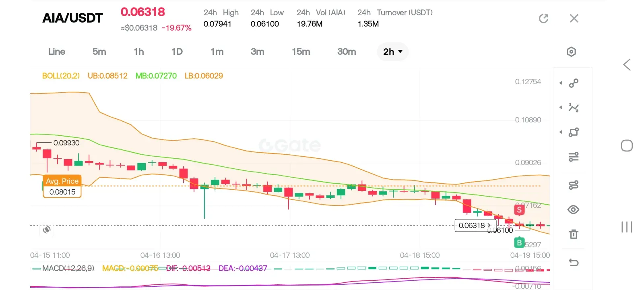Expand the shape tool options arrow
Image resolution: width=644 pixels, height=290 pixels.
[561, 132]
